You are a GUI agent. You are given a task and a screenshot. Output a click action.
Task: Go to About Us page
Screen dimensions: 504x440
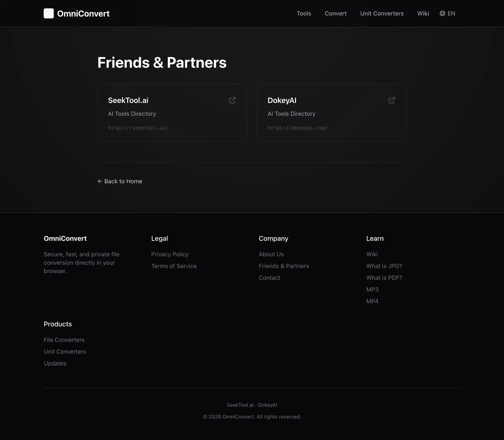tap(271, 254)
